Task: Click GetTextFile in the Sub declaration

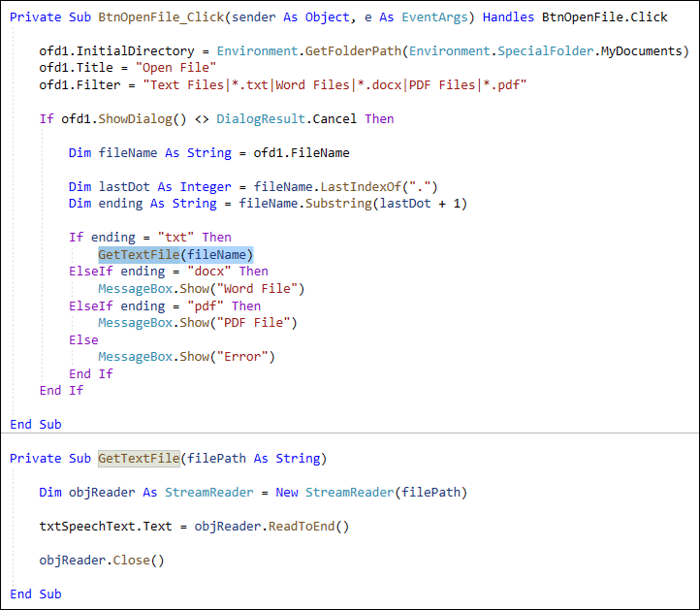Action: tap(139, 458)
